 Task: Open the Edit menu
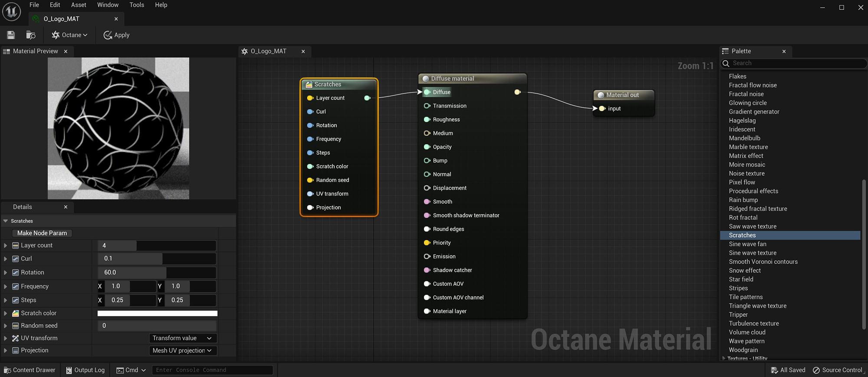pos(55,5)
